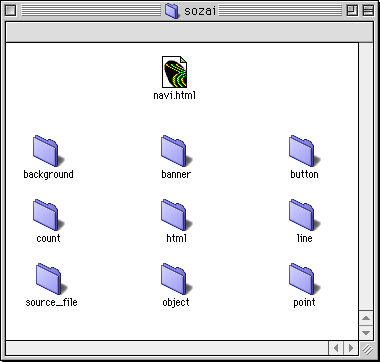Click the source_file folder name label
This screenshot has width=380, height=362.
point(51,302)
